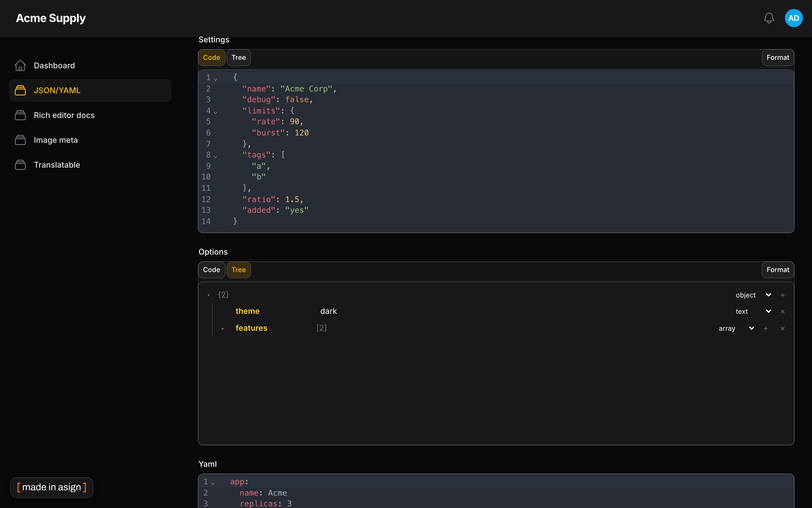
Task: Open the notifications bell
Action: pos(769,18)
